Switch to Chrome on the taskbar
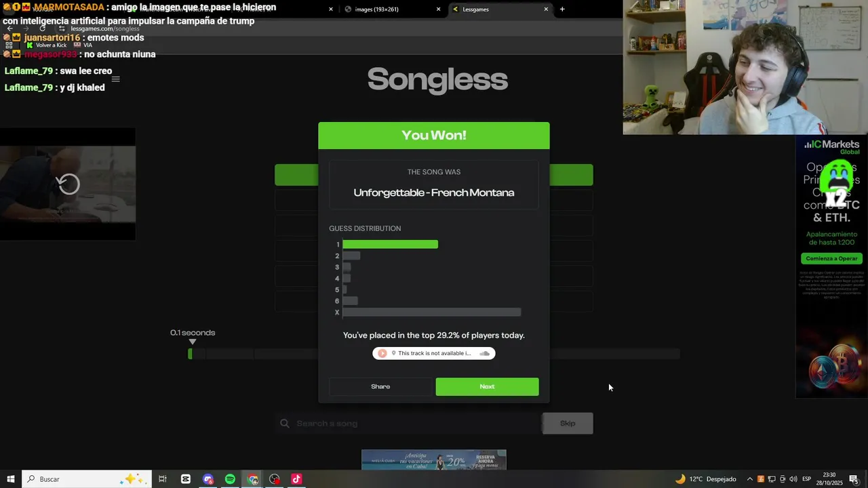Screen dimensions: 868x488 coord(253,479)
